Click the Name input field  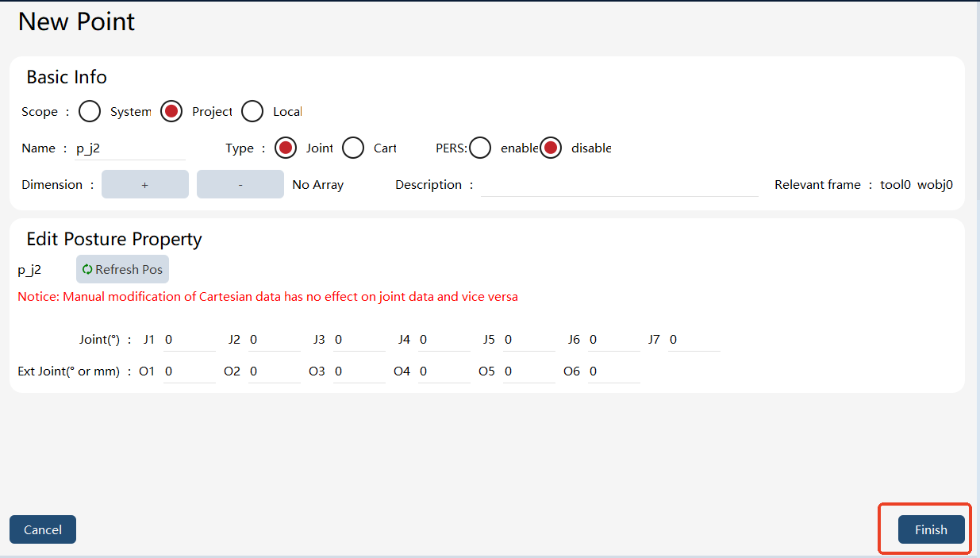[130, 148]
